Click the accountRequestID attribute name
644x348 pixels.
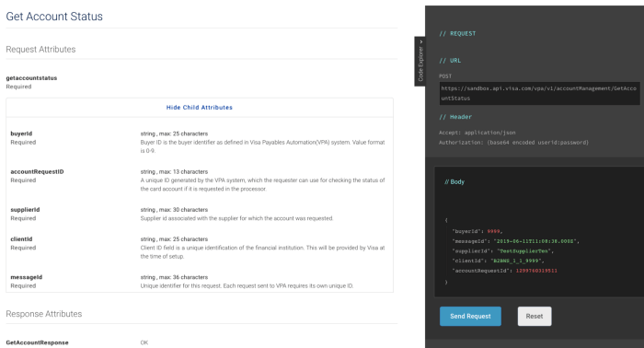click(x=37, y=172)
